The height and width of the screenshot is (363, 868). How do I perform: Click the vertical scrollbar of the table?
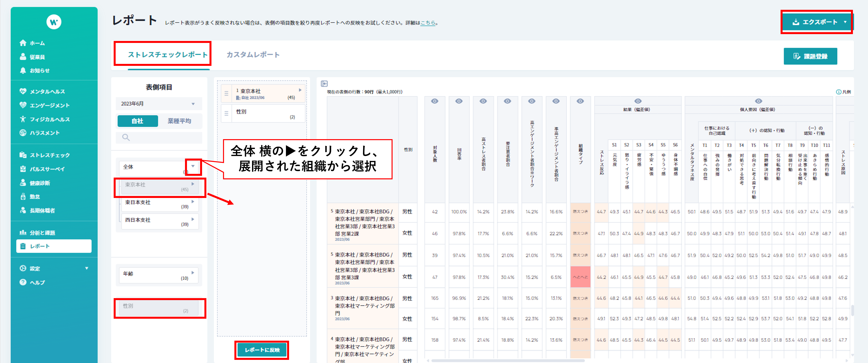tap(852, 310)
